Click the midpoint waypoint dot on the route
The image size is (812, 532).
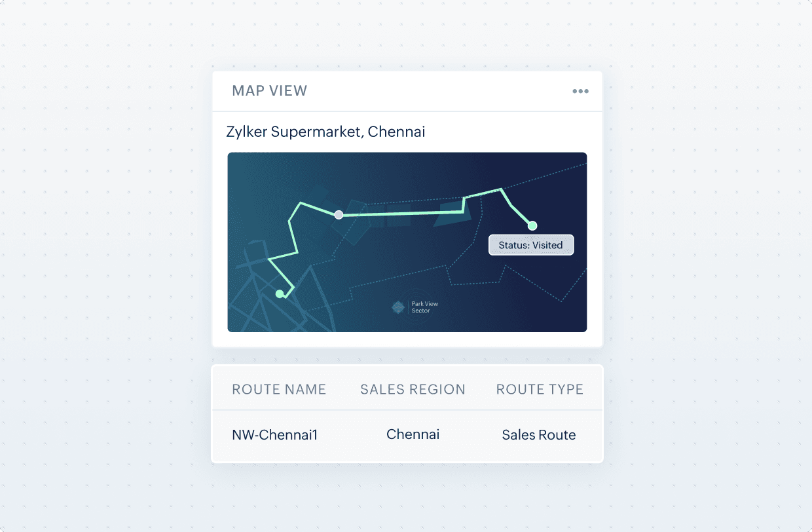[x=339, y=214]
